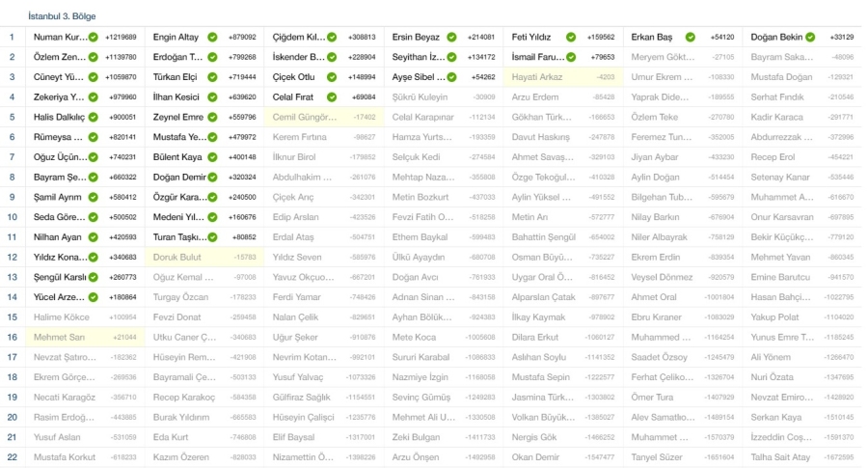Click the green check beside Bülent Kaya
868x468 pixels.
pyautogui.click(x=212, y=156)
